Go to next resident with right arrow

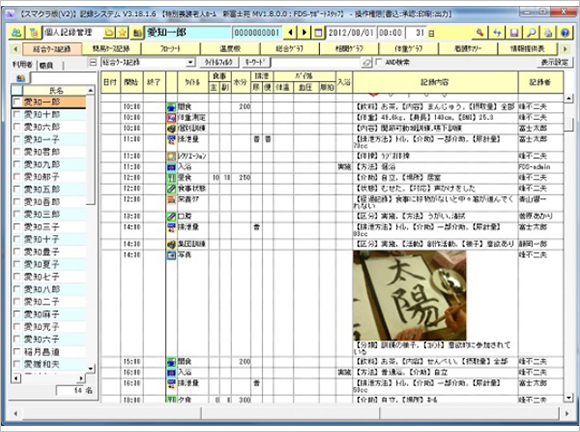click(x=304, y=33)
